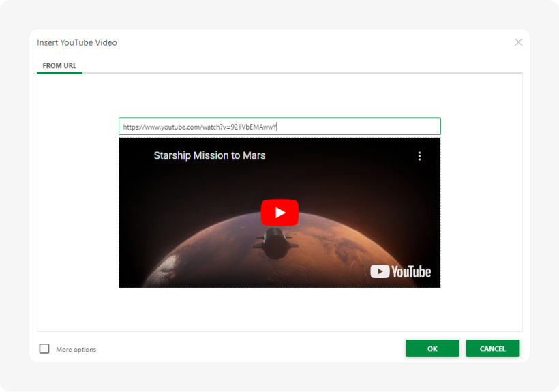This screenshot has width=559, height=392.
Task: Enable the More options checkbox
Action: tap(44, 349)
